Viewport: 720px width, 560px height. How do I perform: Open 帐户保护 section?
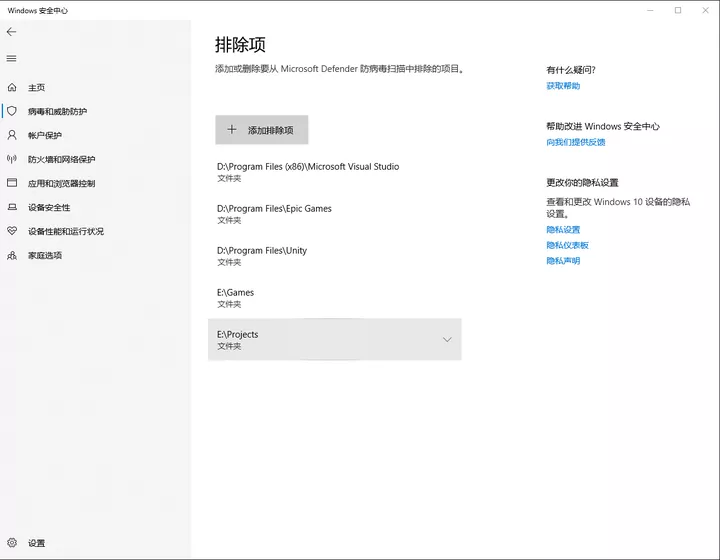45,135
